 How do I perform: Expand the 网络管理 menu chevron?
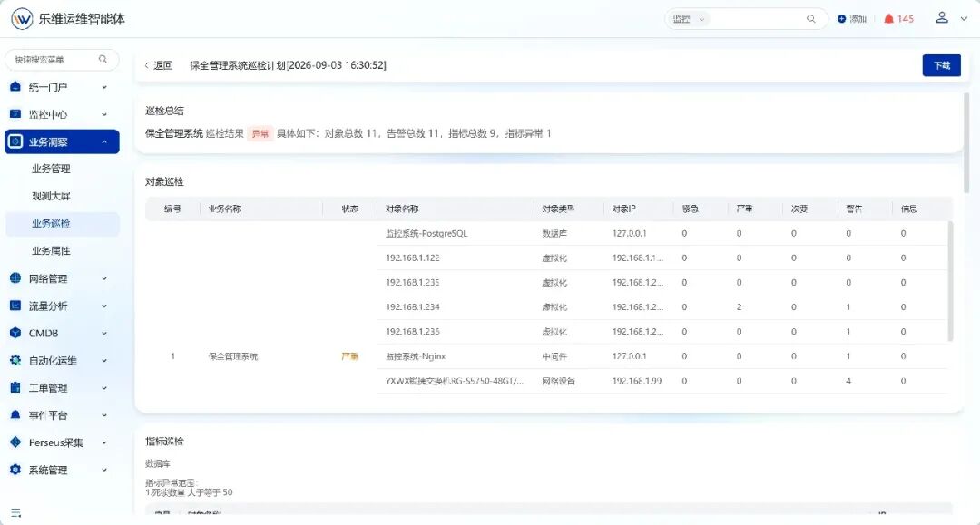coord(104,278)
